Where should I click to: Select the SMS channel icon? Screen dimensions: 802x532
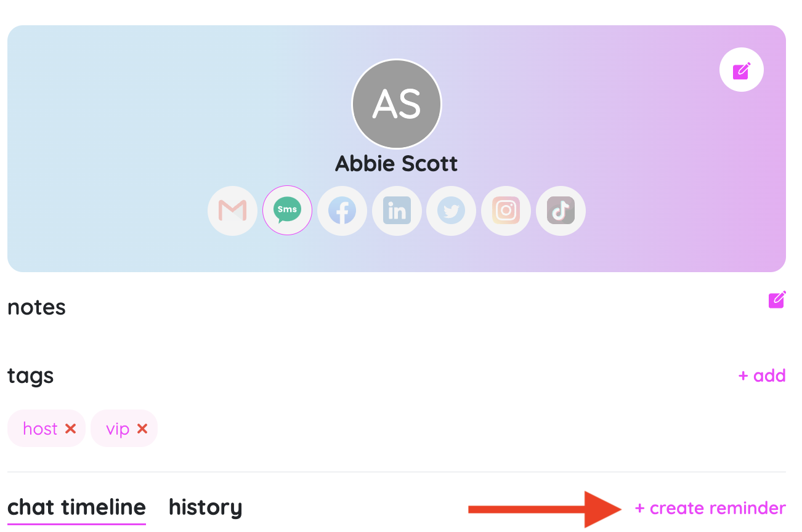click(x=287, y=211)
